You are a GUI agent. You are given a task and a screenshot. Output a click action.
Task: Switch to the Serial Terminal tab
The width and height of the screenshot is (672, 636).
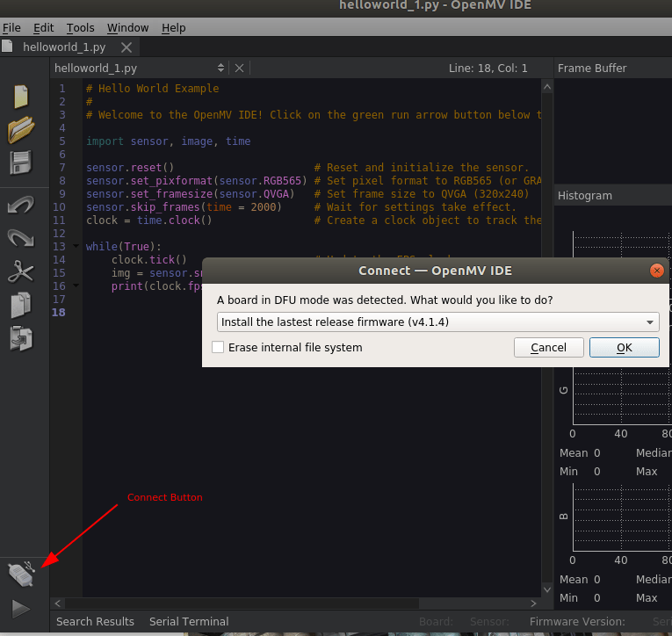pos(189,621)
